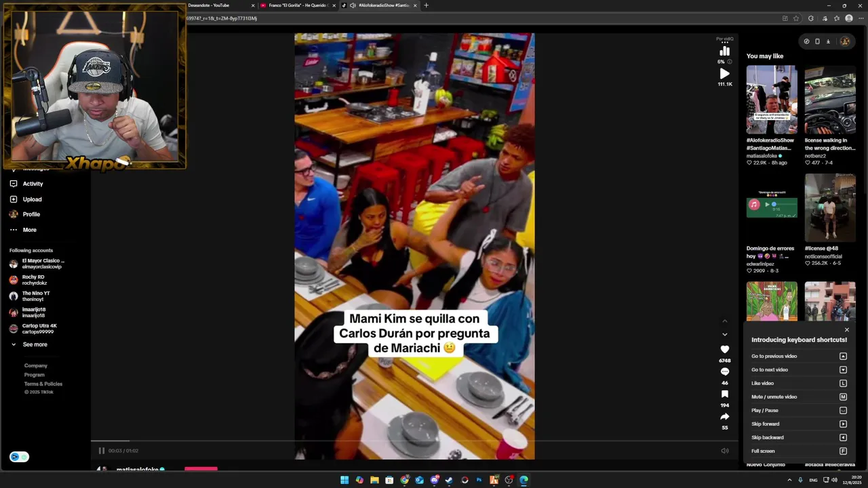Click the Program footer link

point(35,375)
